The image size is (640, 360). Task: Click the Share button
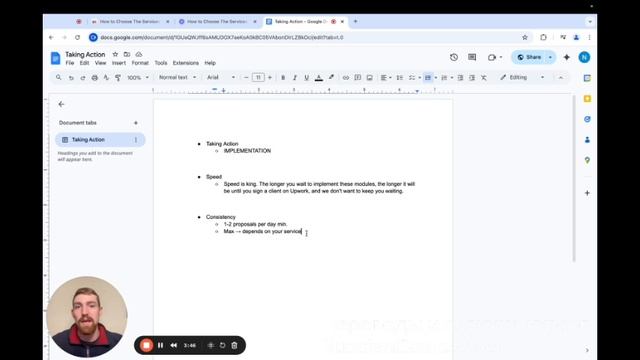point(529,58)
